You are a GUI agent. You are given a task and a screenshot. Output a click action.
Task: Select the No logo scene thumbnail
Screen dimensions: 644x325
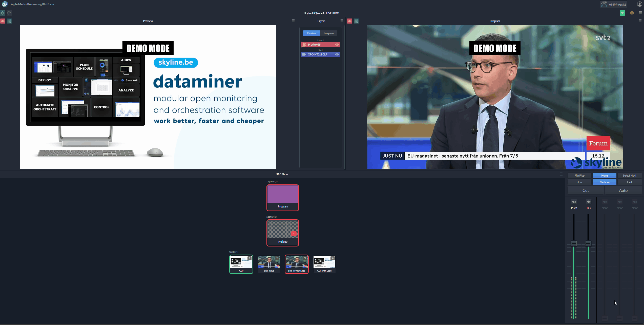coord(283,233)
